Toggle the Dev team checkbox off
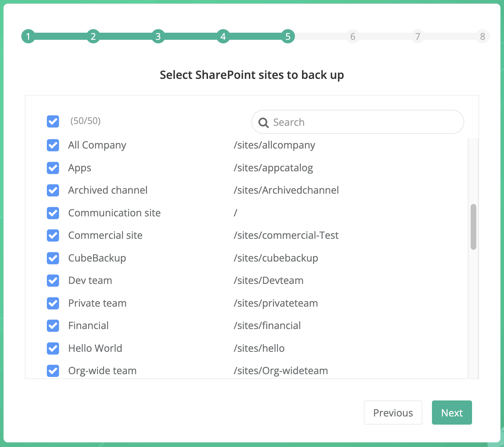This screenshot has width=504, height=447. click(x=53, y=280)
